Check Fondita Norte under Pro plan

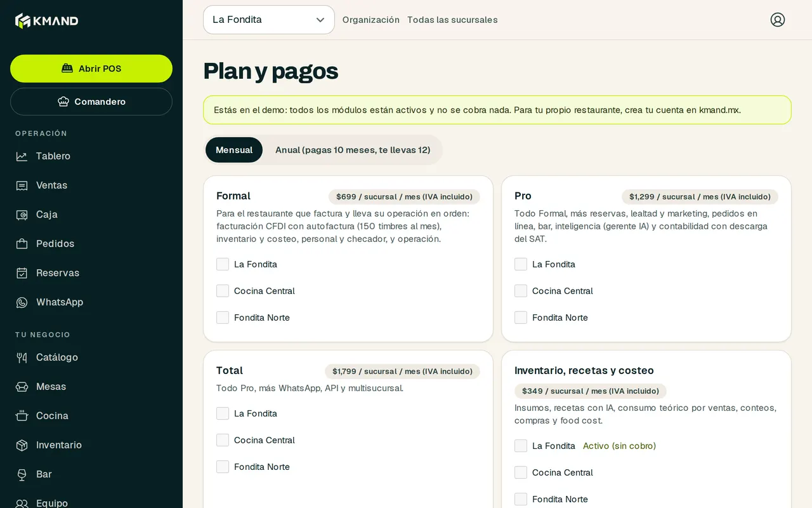(x=521, y=317)
